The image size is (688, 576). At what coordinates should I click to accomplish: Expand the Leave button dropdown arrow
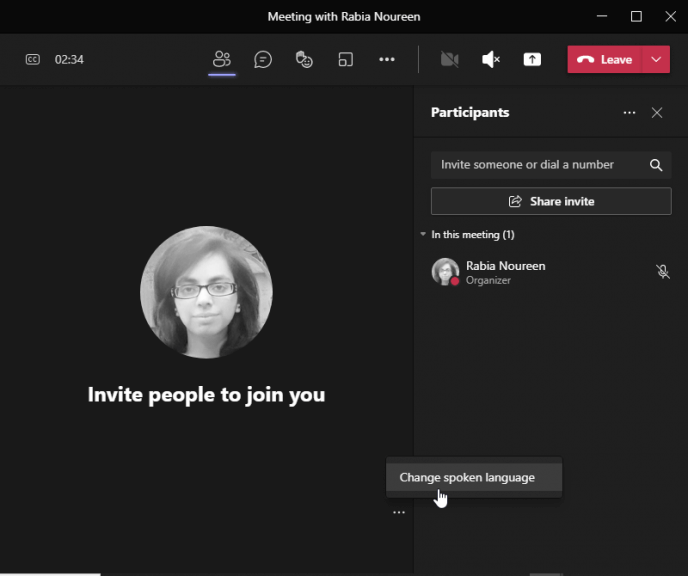[656, 59]
